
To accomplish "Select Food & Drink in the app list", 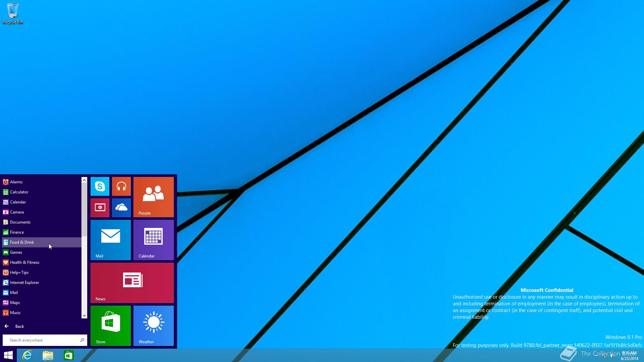I will click(22, 242).
